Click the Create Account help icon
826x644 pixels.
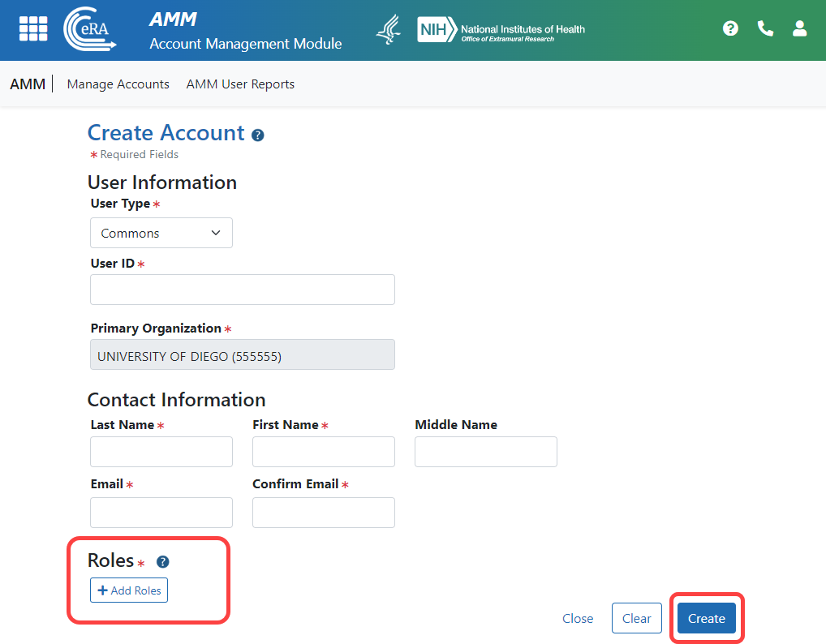pos(257,135)
